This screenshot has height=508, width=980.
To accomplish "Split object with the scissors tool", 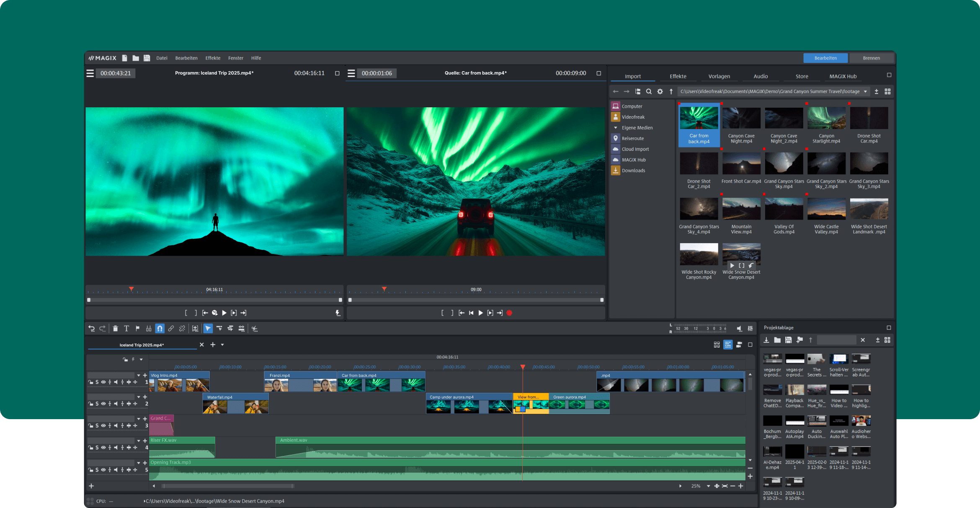I will (254, 329).
